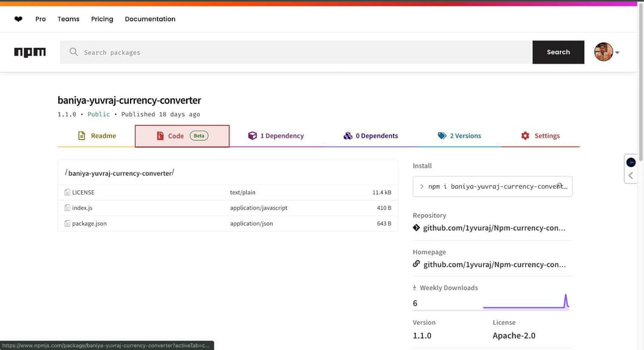The width and height of the screenshot is (644, 350).
Task: Open the Repository GitHub link
Action: pyautogui.click(x=494, y=228)
